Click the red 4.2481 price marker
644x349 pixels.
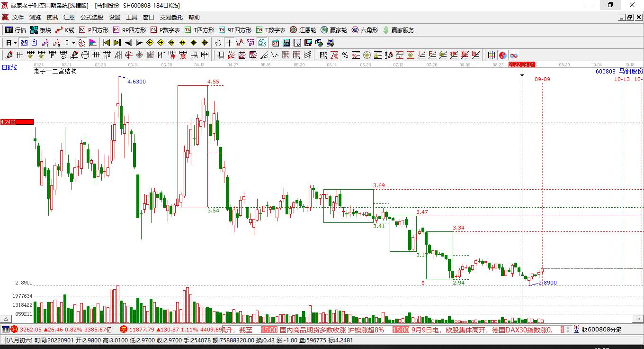(17, 122)
